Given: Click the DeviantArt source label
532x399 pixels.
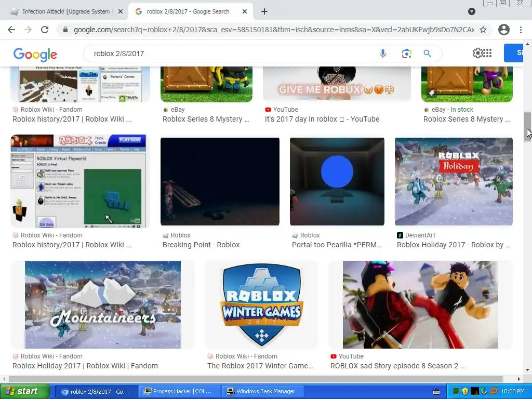Looking at the screenshot, I should (x=416, y=235).
